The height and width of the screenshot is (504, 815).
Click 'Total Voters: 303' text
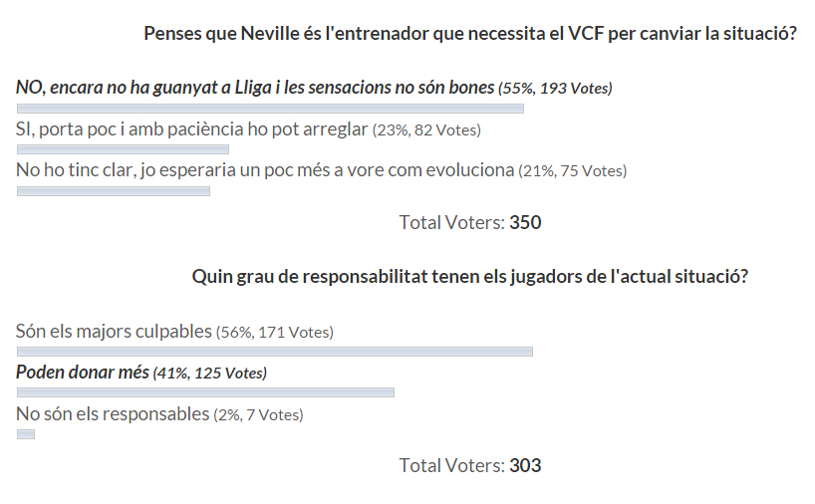click(x=470, y=465)
